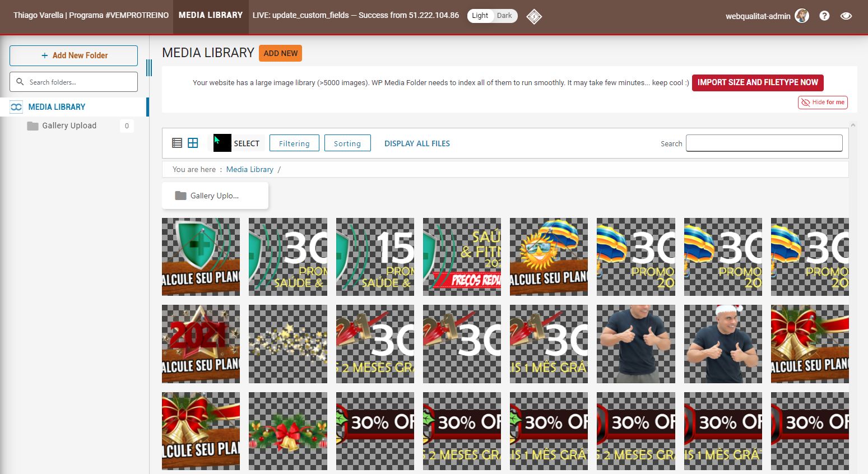Click IMPORT SIZE AND FILETYPE NOW button

click(758, 82)
